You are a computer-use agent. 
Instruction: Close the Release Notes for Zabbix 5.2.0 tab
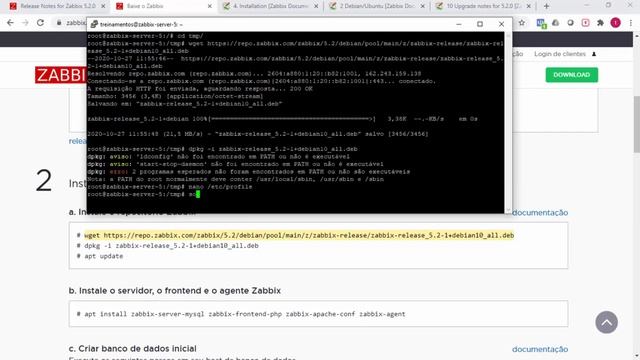pos(103,6)
